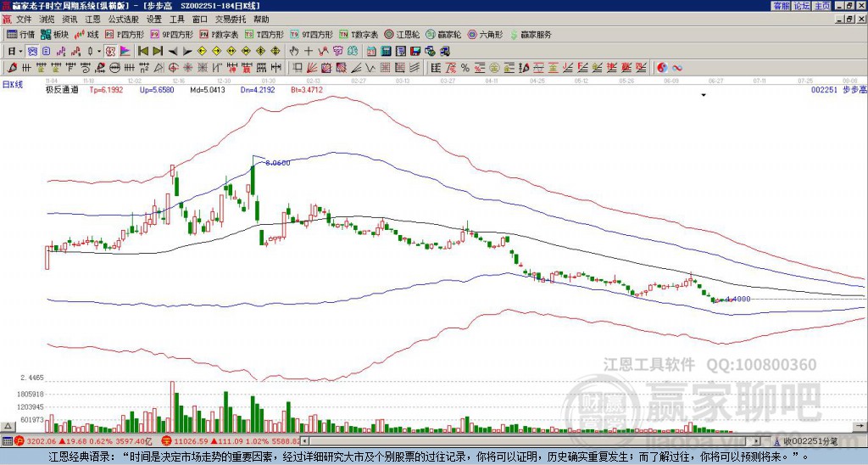Click the infinity loop icon

pos(677,68)
